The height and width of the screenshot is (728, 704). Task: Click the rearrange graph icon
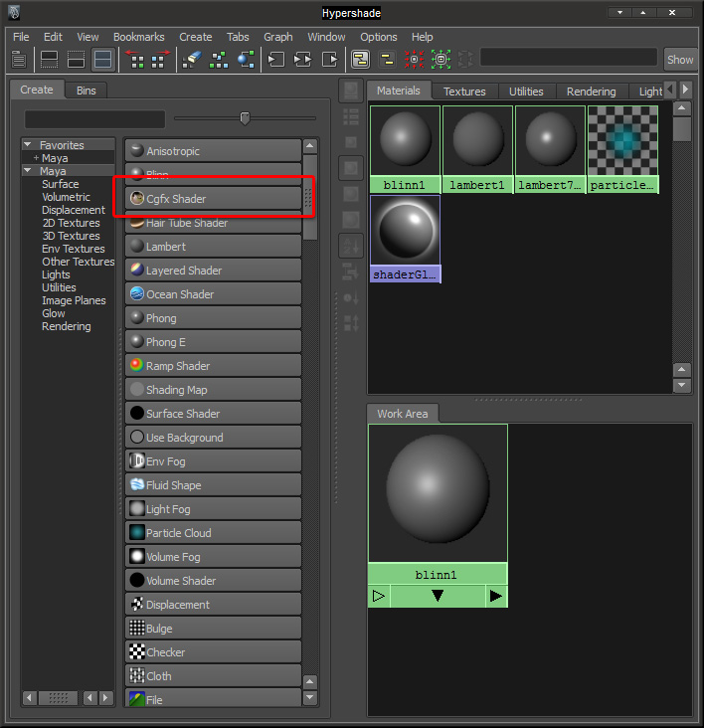point(219,60)
